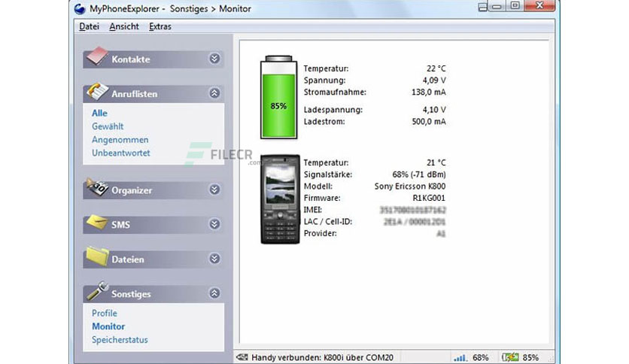
Task: Open the Unbeantwortet call list
Action: click(120, 153)
